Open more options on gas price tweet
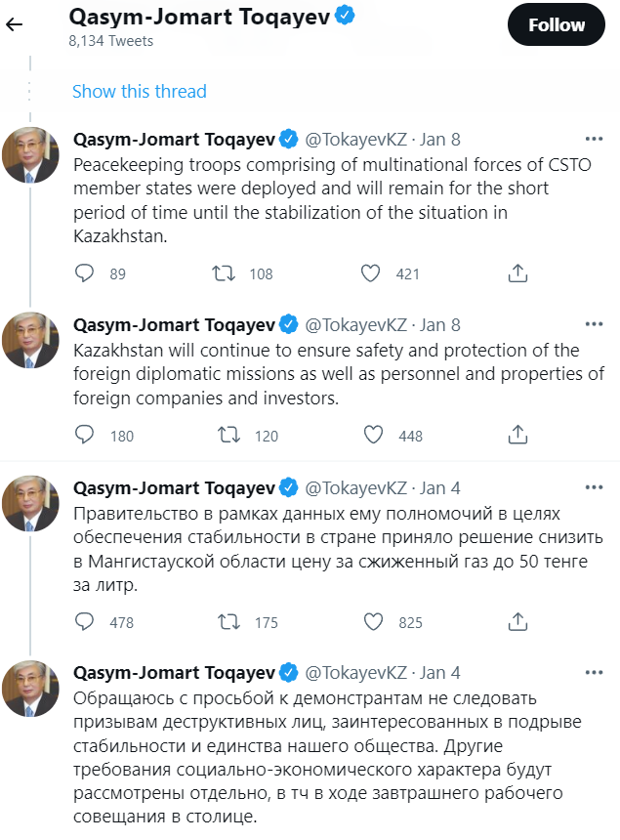Image resolution: width=620 pixels, height=840 pixels. (594, 486)
